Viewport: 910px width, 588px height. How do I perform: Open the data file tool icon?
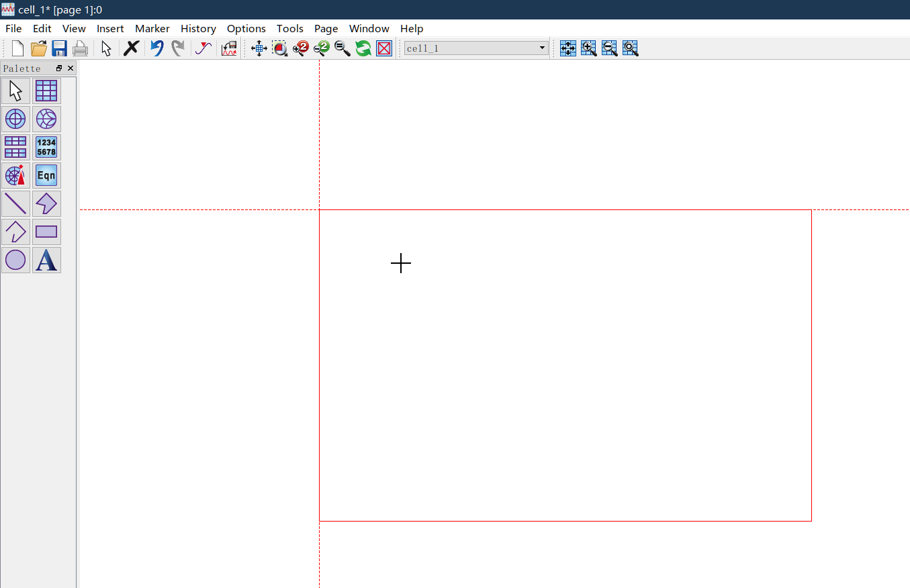[229, 48]
